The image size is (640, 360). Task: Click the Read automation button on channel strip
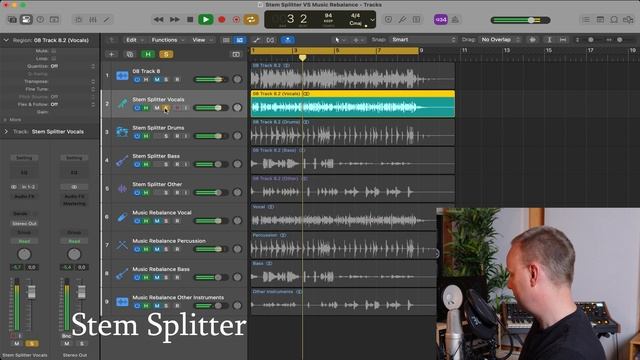(x=24, y=241)
